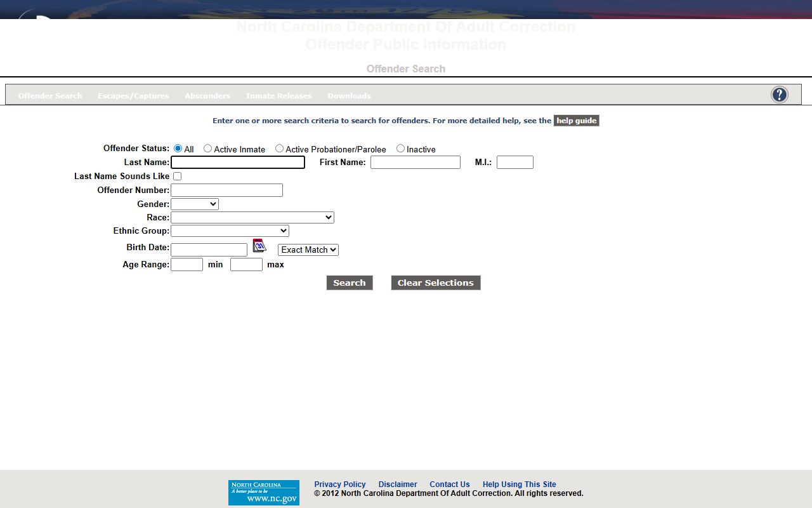Screen dimensions: 812x508
Task: Open the Gender dropdown
Action: (x=195, y=204)
